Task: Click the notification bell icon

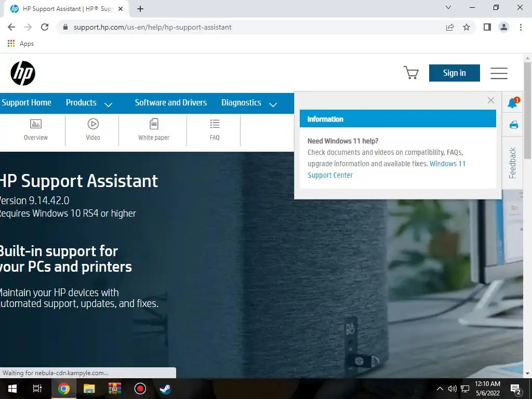Action: 513,102
